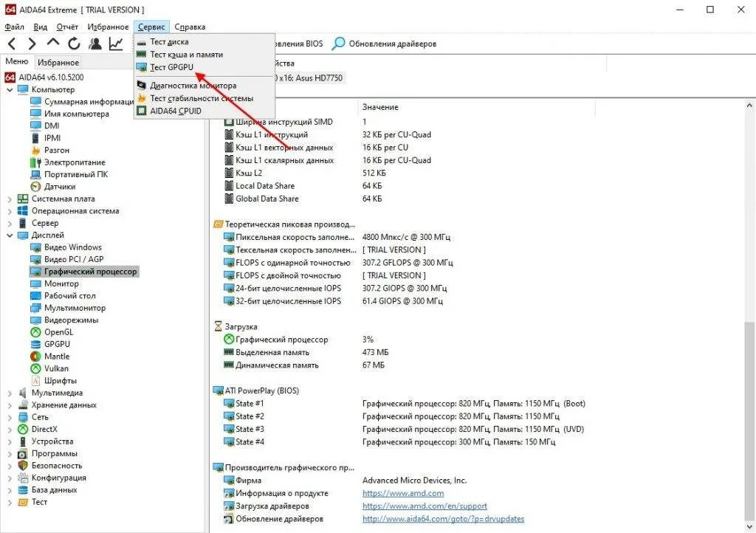The image size is (756, 533).
Task: Click the user silhouette icon in toolbar
Action: [94, 43]
